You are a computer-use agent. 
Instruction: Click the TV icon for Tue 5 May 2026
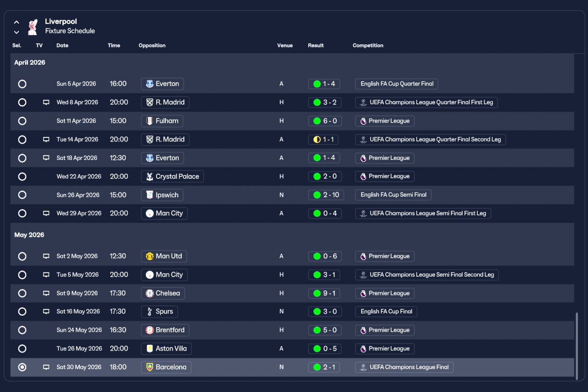pos(46,275)
